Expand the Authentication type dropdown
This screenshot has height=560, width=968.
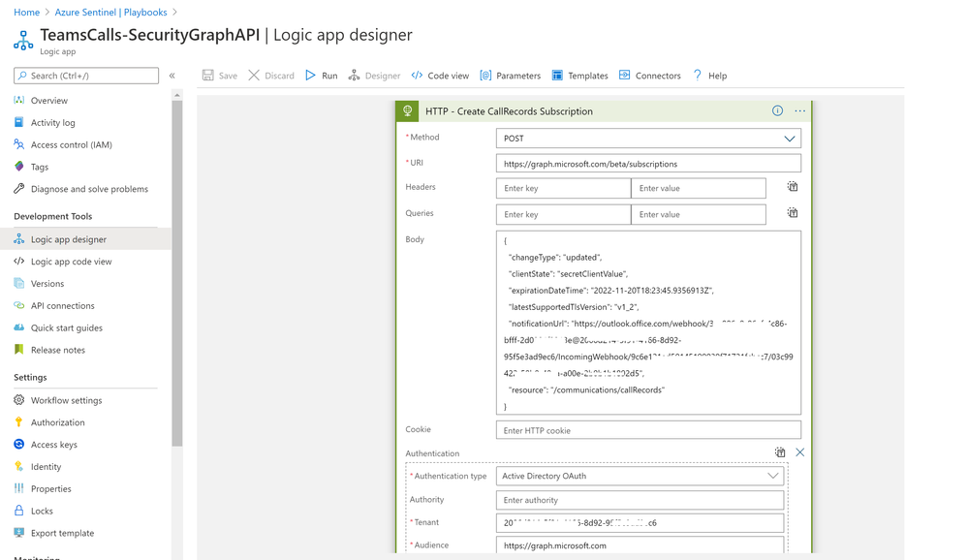640,476
